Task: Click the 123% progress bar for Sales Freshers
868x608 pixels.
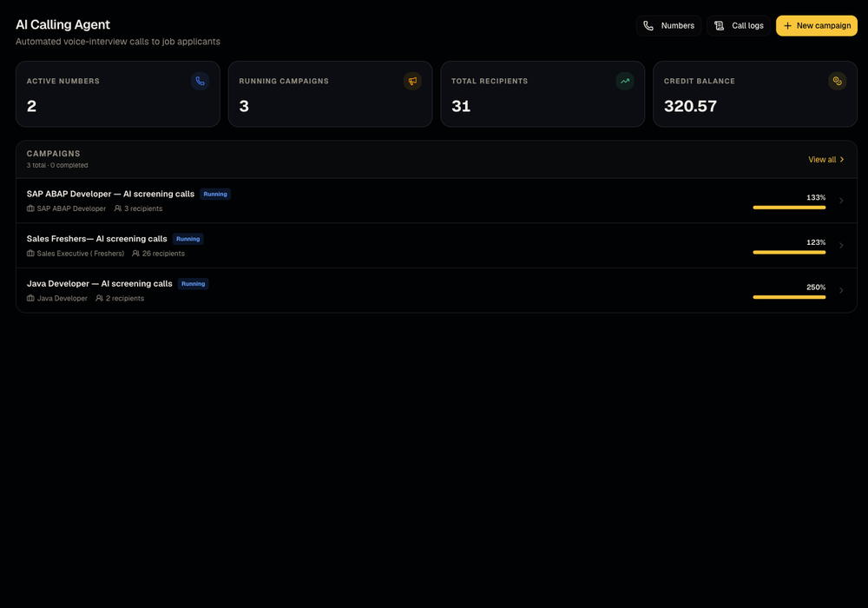Action: pyautogui.click(x=789, y=253)
